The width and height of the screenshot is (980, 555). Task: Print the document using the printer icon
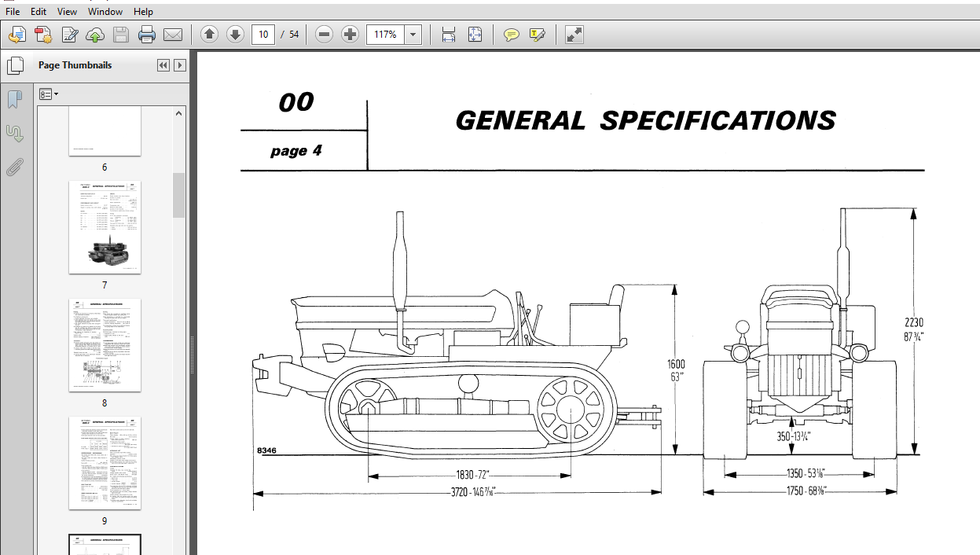[147, 35]
